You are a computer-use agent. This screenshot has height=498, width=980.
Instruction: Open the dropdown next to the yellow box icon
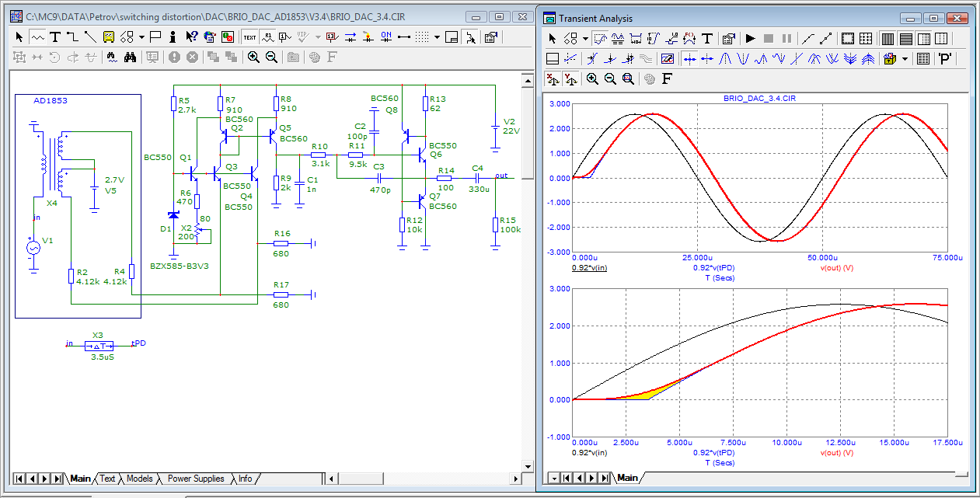pyautogui.click(x=905, y=58)
